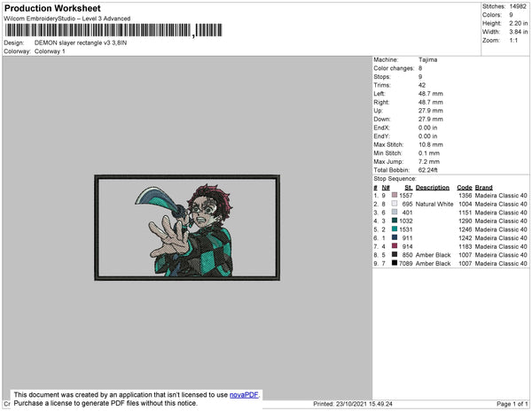Click the 'Stop Sequence:' label
The width and height of the screenshot is (532, 411).
click(395, 179)
